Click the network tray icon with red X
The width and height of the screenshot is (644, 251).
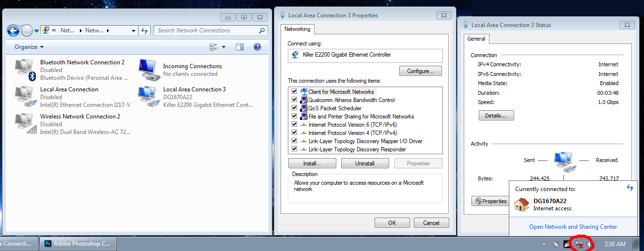pos(578,244)
